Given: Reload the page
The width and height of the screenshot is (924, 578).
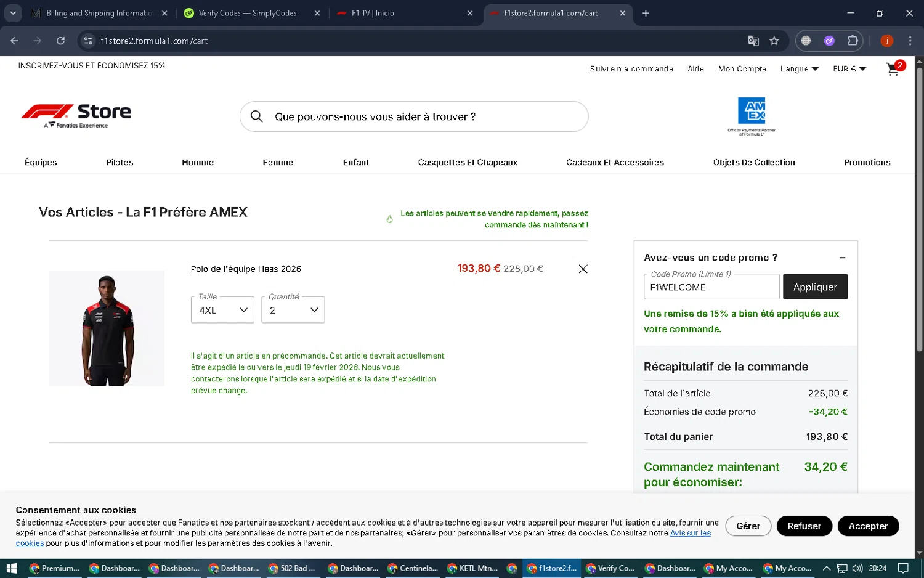Looking at the screenshot, I should click(x=60, y=41).
